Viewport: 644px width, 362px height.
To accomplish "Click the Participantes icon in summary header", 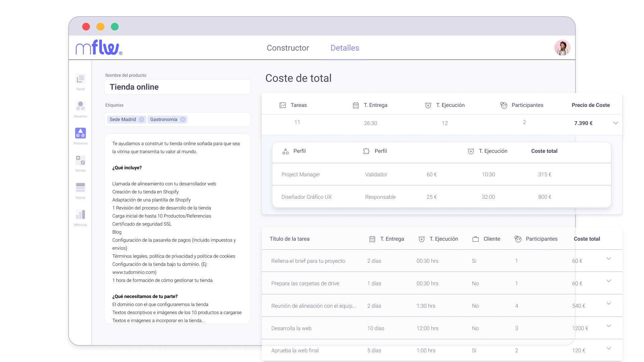I will coord(504,105).
